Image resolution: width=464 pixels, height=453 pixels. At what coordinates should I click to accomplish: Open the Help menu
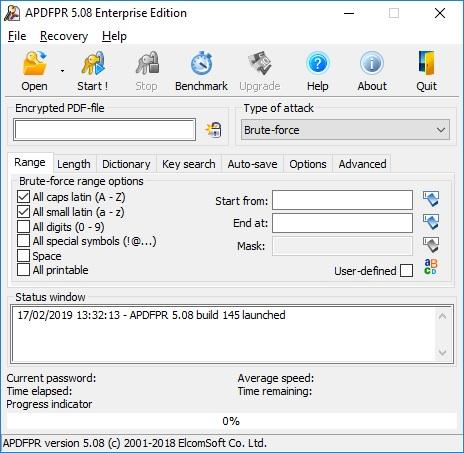114,36
